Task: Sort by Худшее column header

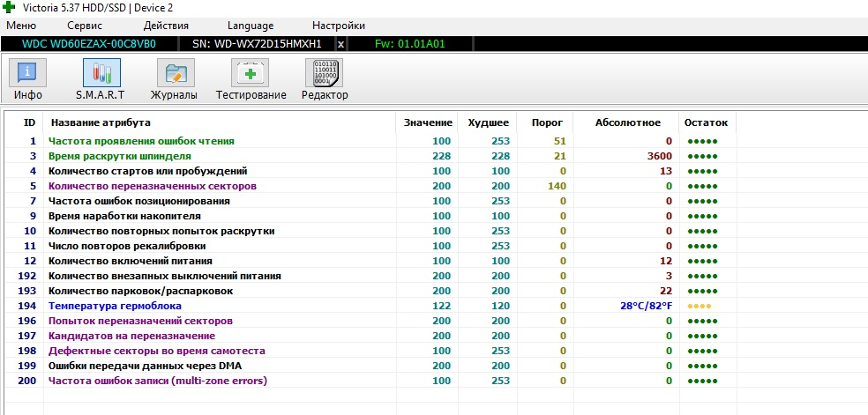Action: point(489,122)
